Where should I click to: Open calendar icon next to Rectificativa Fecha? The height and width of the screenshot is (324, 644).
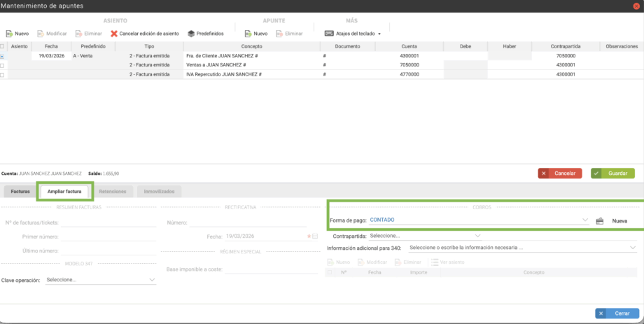[316, 236]
